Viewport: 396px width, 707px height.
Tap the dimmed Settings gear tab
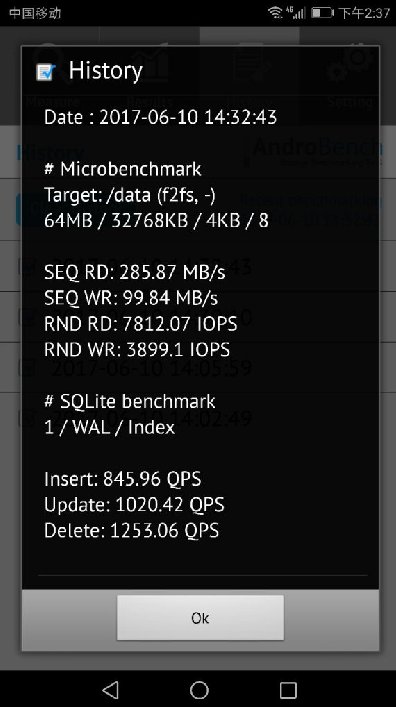coord(350,76)
